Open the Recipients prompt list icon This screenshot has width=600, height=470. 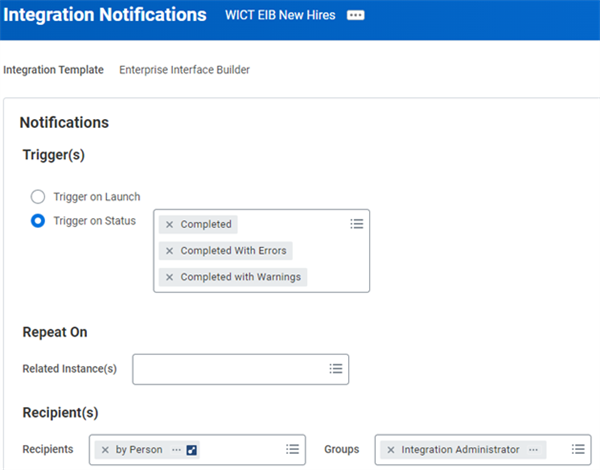(292, 449)
